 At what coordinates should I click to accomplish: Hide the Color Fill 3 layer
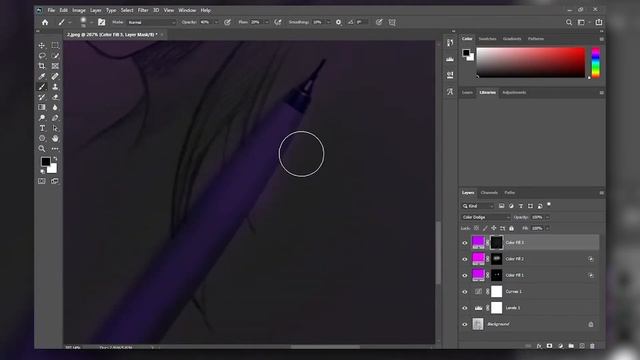point(464,243)
